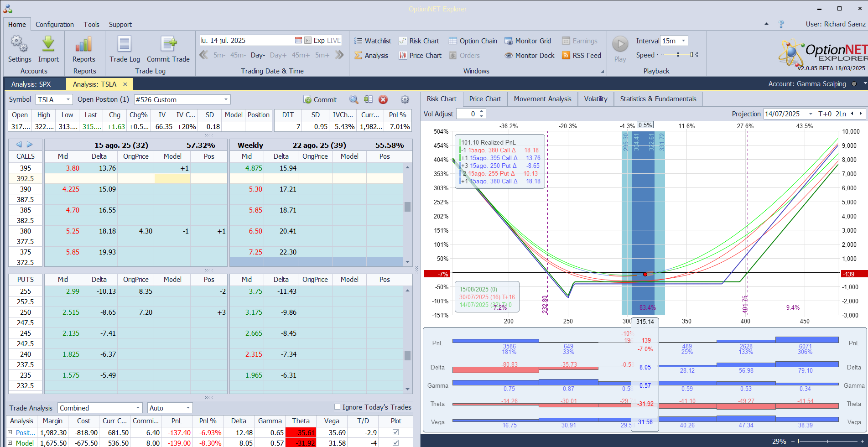Open the Account Gamma Scalping dropdown arrow
This screenshot has width=868, height=447.
tap(865, 84)
